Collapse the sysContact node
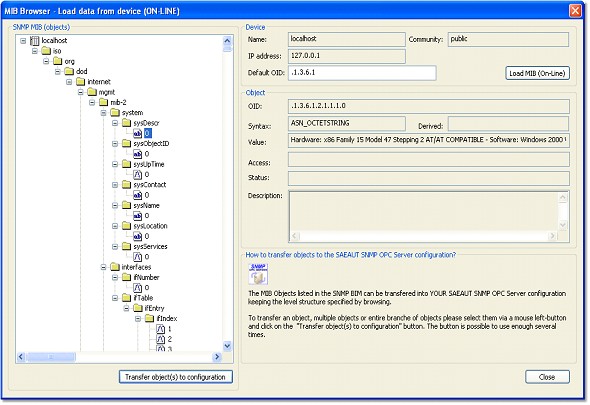Viewport: 590px width, 405px height. pyautogui.click(x=115, y=185)
